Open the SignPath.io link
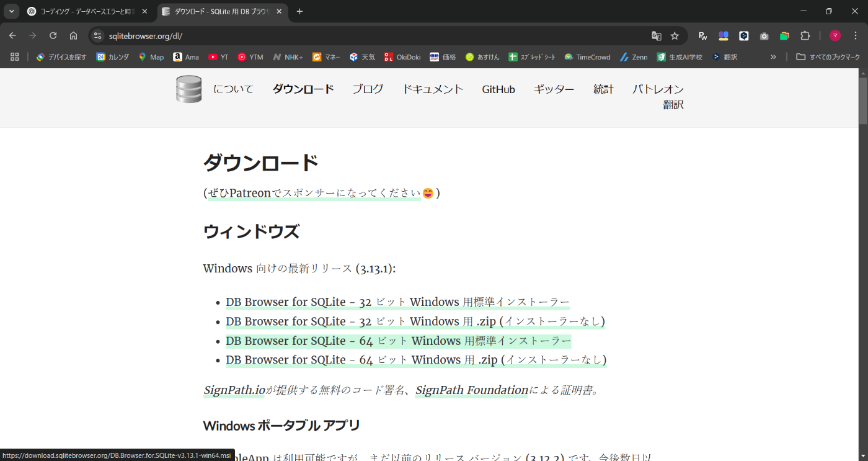Screen dimensions: 868x461 pos(234,390)
